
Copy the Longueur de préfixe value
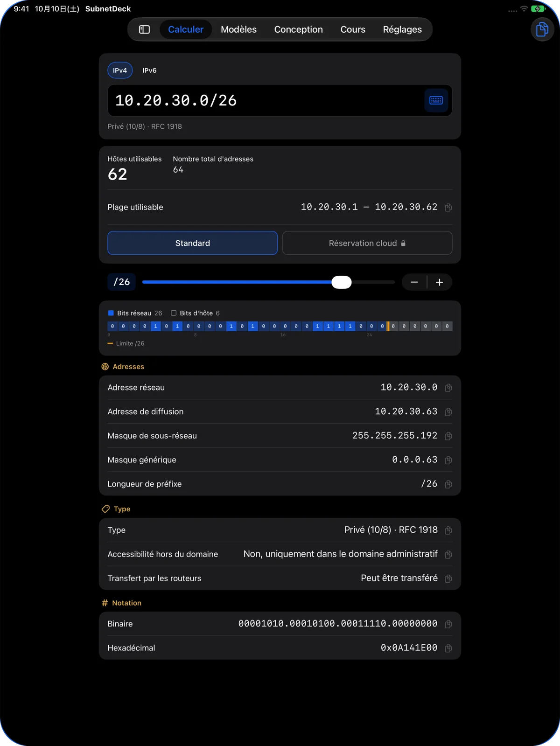click(x=448, y=484)
